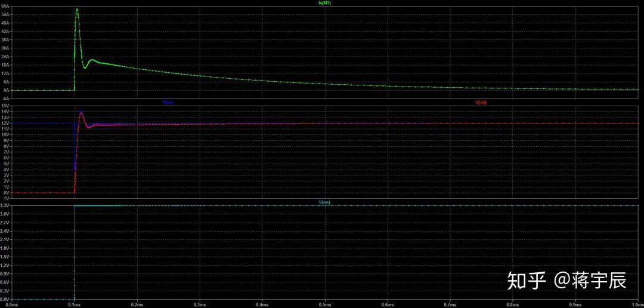Click the 0.2ms time axis label
The image size is (644, 308).
tap(137, 304)
